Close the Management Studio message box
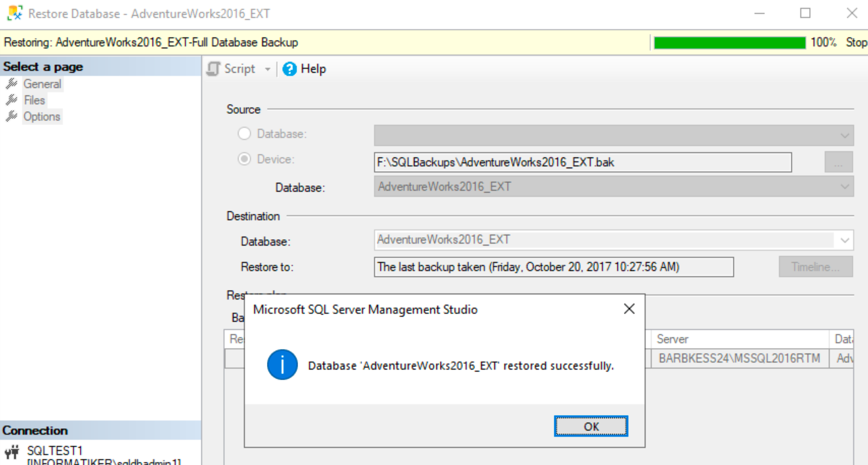The image size is (868, 465). tap(629, 309)
